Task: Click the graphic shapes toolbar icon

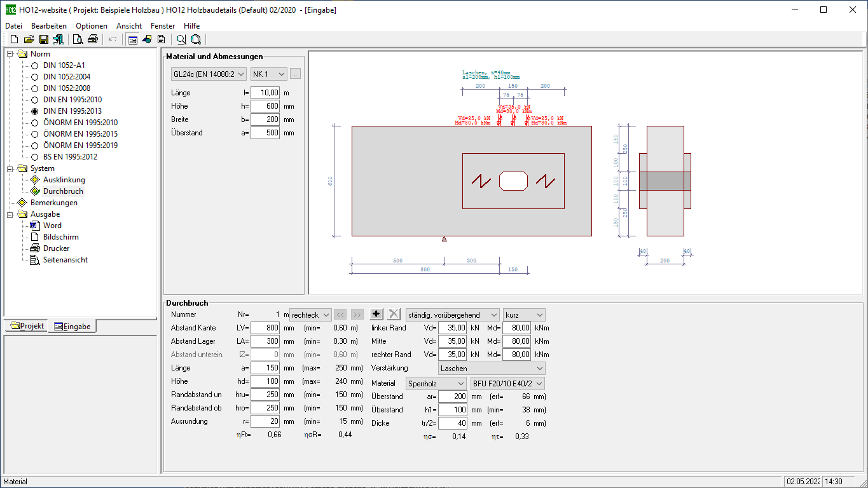Action: point(147,39)
